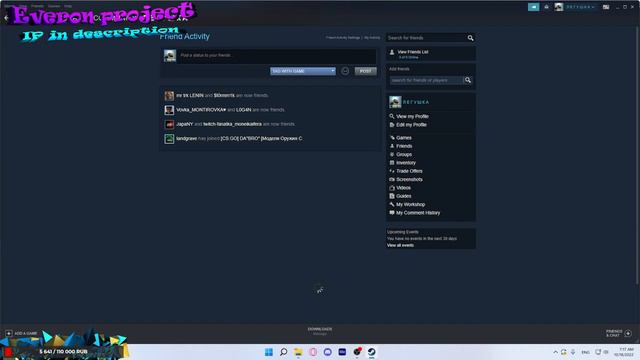Viewport: 640px width, 360px height.
Task: Click the Add friends search field
Action: coord(427,80)
